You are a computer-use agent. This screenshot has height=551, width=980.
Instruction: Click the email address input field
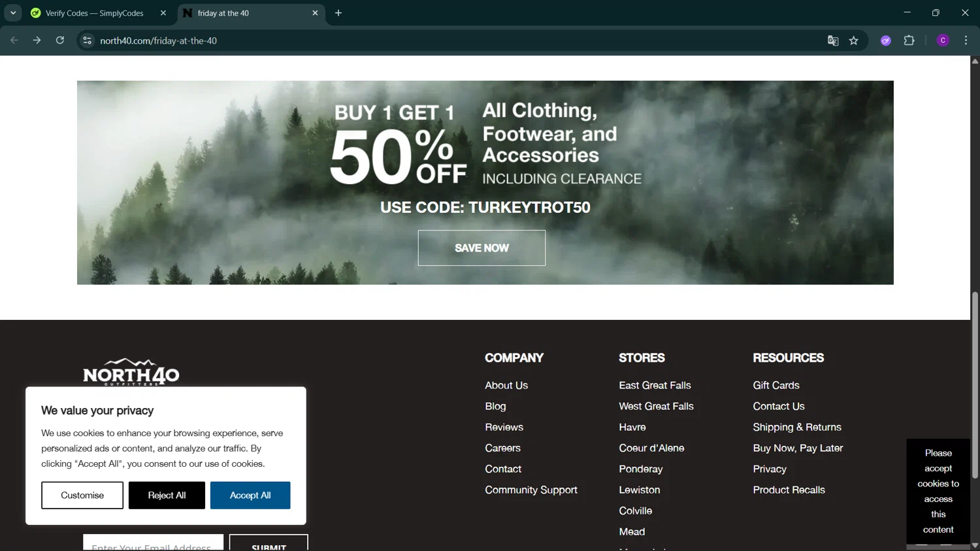(153, 543)
